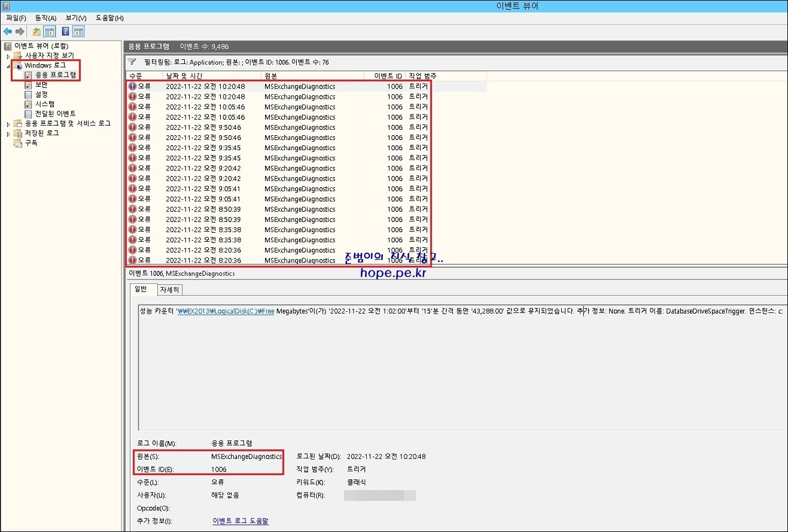Select the first event row dated 9:35:45

point(306,147)
